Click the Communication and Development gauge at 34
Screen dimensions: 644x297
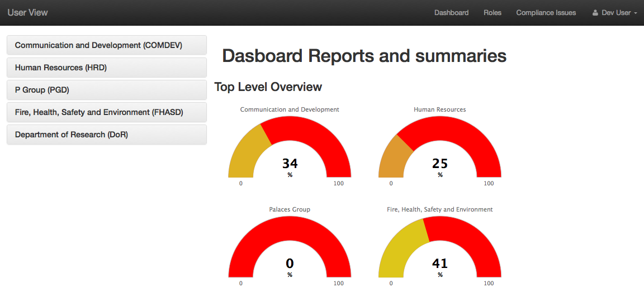coord(290,147)
